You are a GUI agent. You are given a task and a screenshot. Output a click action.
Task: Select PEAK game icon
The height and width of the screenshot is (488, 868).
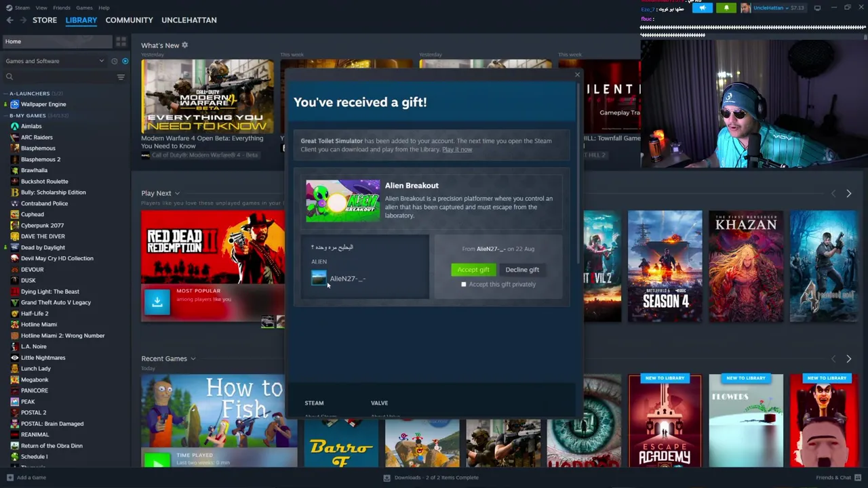click(x=14, y=402)
